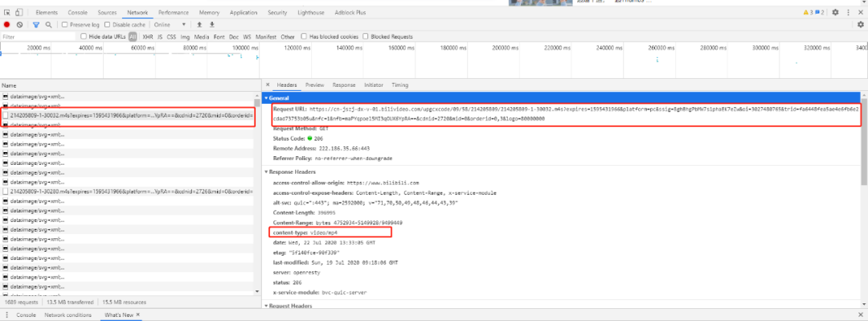Open the DevTools three-dot menu

(848, 12)
